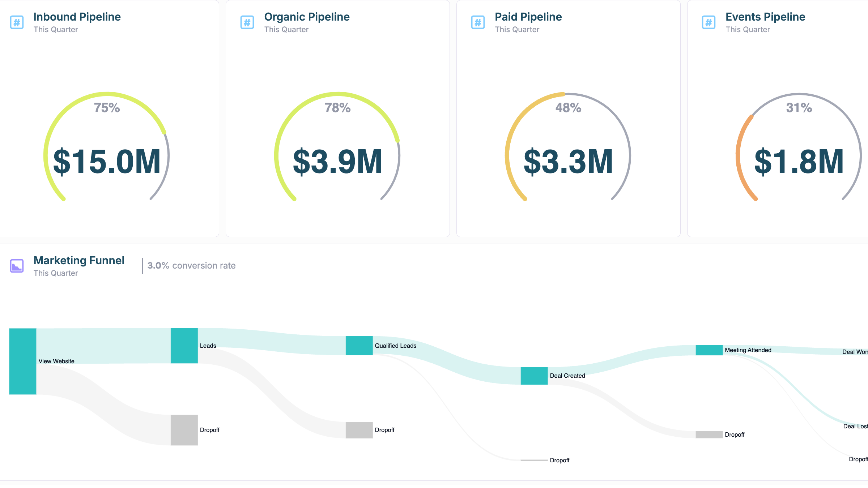Click the $15.0M inbound pipeline value
Viewport: 868px width, 488px height.
click(x=107, y=162)
